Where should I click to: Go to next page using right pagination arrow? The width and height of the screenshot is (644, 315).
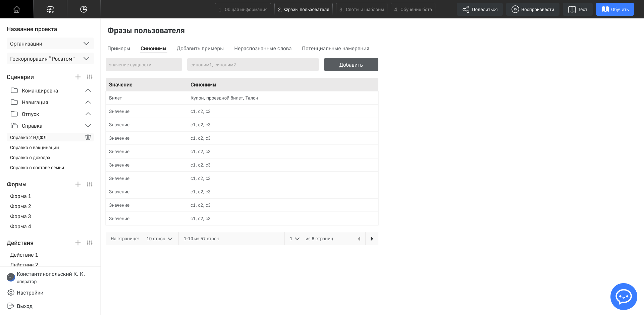click(x=371, y=239)
